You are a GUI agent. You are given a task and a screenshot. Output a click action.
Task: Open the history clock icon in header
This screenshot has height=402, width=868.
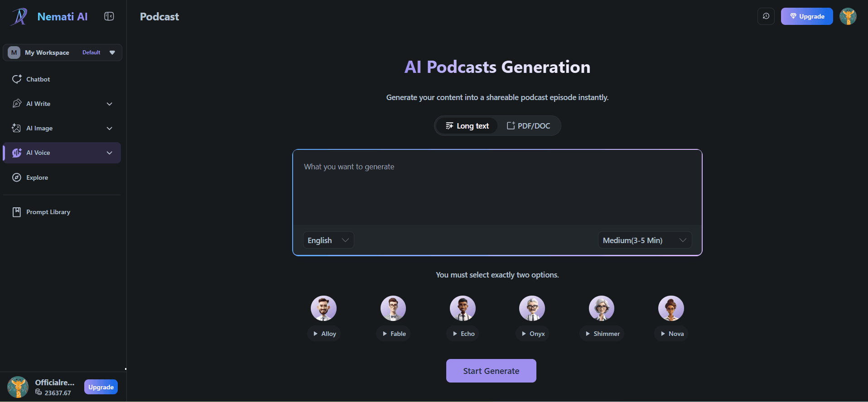pos(766,16)
